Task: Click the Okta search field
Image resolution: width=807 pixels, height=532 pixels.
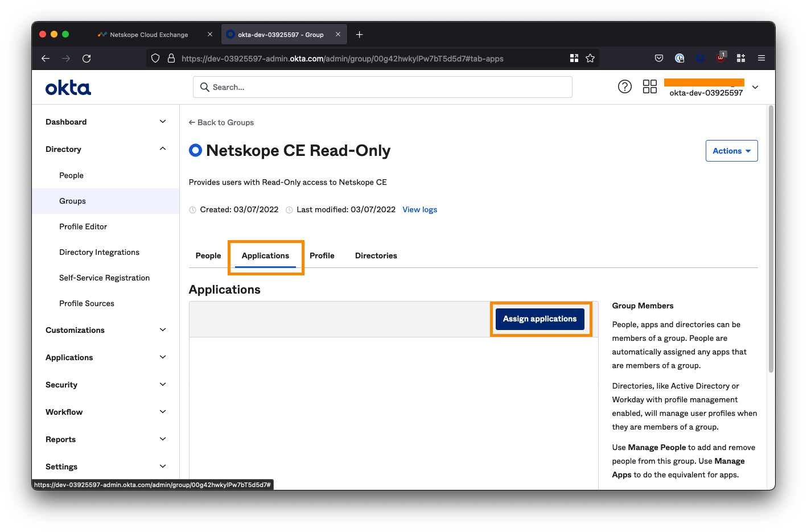Action: (x=382, y=87)
